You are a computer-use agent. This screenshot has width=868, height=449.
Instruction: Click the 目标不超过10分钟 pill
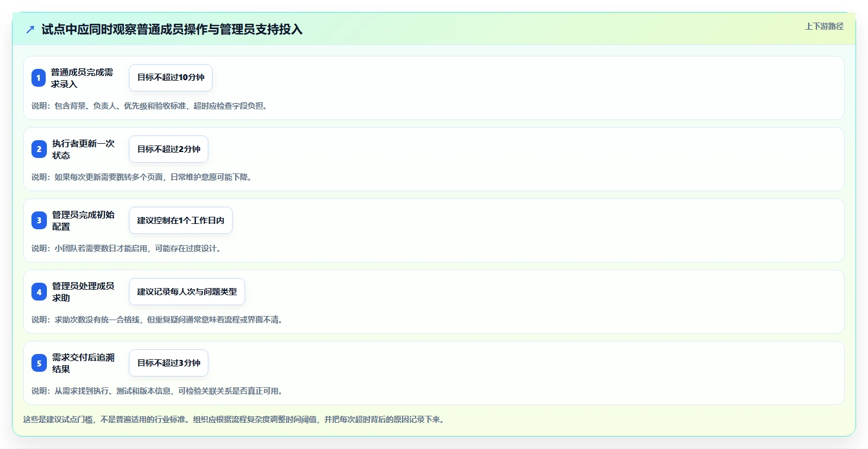tap(170, 78)
